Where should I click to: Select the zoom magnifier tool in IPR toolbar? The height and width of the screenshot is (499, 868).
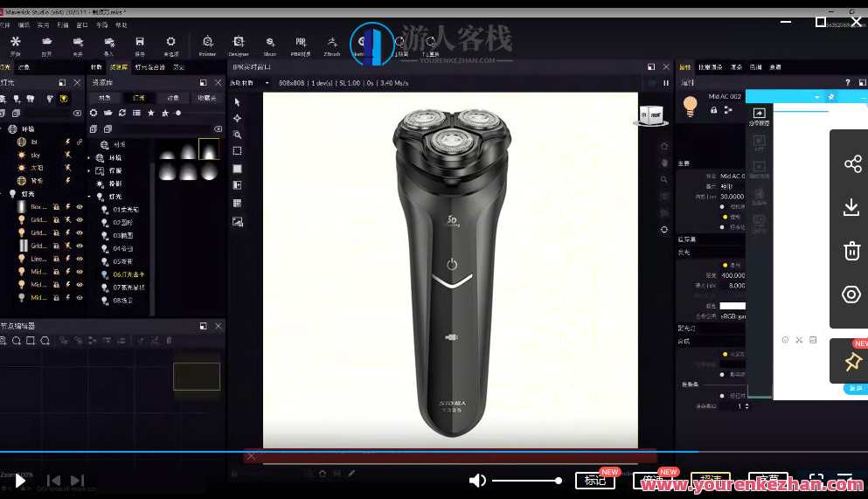tap(238, 135)
